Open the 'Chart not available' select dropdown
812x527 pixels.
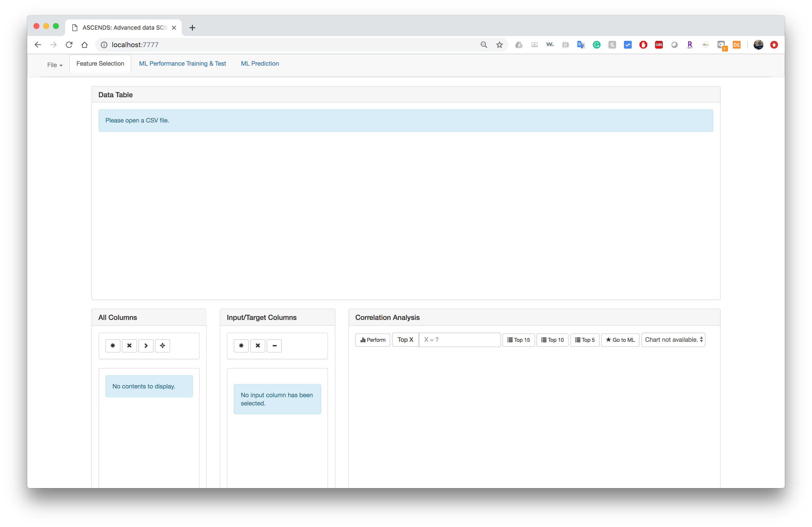[673, 340]
